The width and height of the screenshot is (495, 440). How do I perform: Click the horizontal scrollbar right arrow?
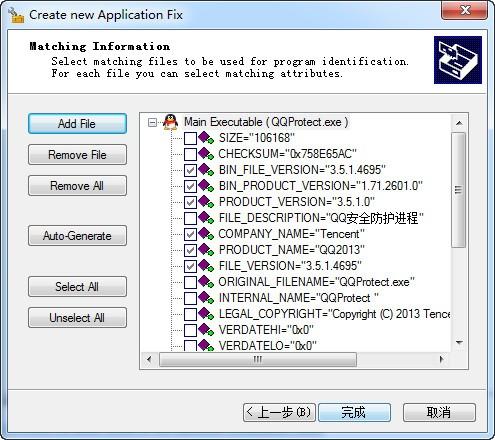[442, 360]
